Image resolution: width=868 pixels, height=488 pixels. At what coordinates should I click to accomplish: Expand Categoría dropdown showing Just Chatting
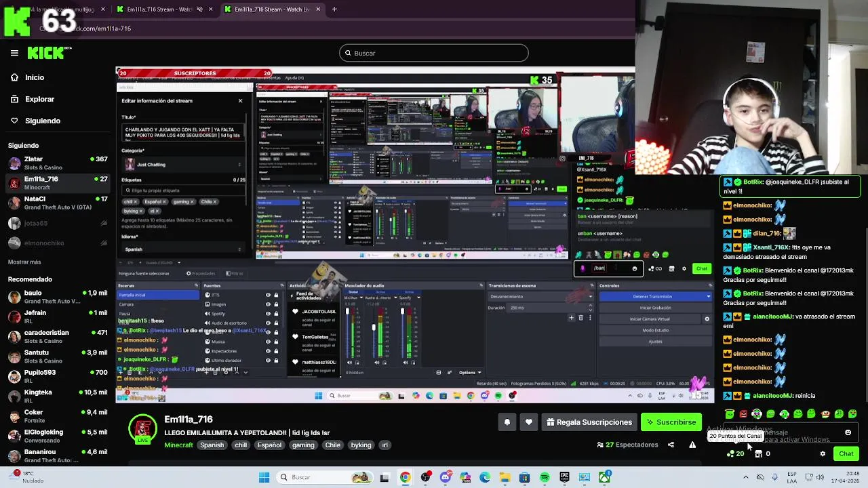184,165
